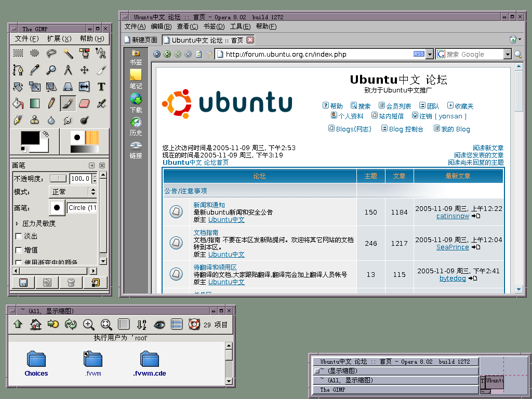Click the 阅读新文章 link

coord(488,148)
